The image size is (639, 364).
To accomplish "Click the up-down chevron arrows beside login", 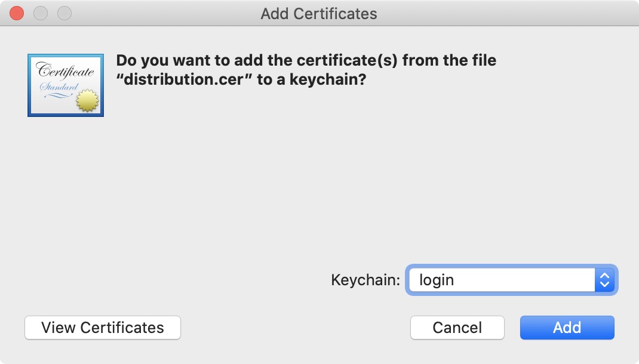I will click(x=604, y=280).
